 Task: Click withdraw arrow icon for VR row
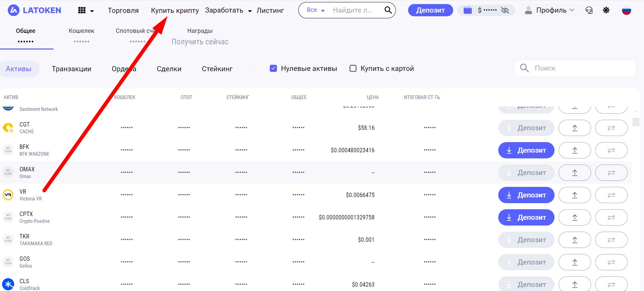click(x=575, y=195)
